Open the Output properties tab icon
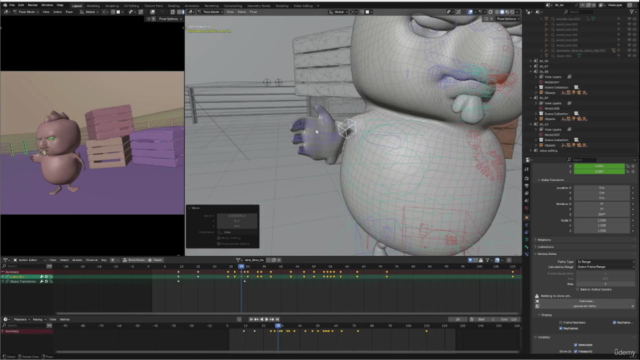Screen dimensions: 640x360 tap(527, 186)
